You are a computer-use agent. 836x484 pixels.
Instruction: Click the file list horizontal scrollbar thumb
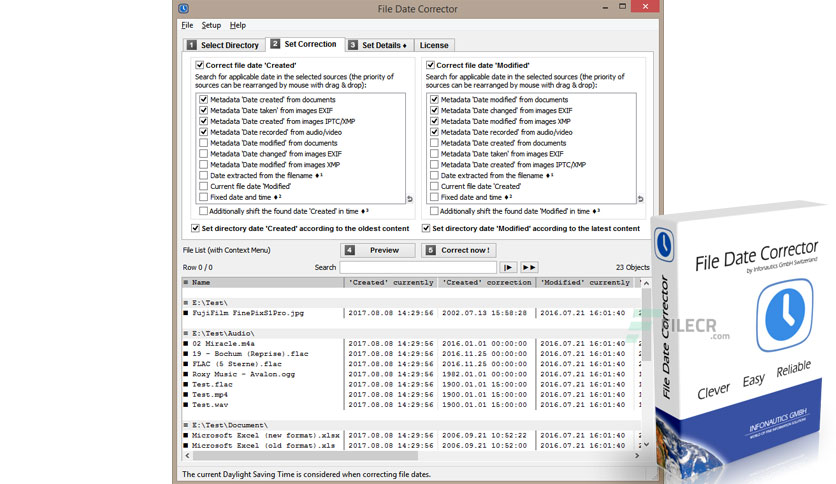click(x=305, y=456)
